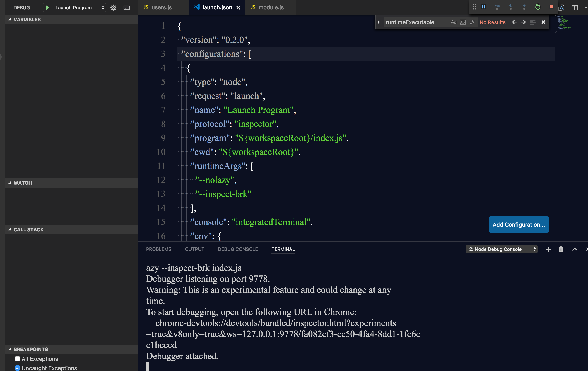Expand the replace field in find widget
The width and height of the screenshot is (588, 371).
[379, 22]
